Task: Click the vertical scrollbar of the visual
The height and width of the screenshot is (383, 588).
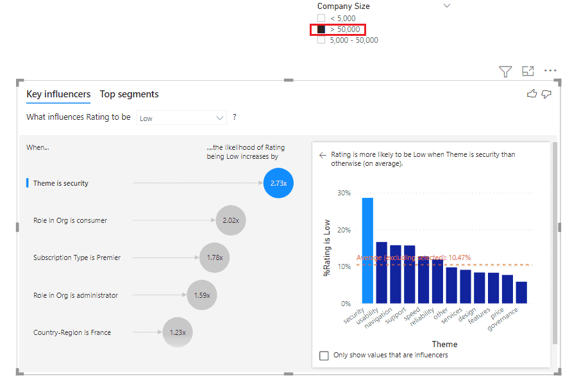Action: click(555, 243)
